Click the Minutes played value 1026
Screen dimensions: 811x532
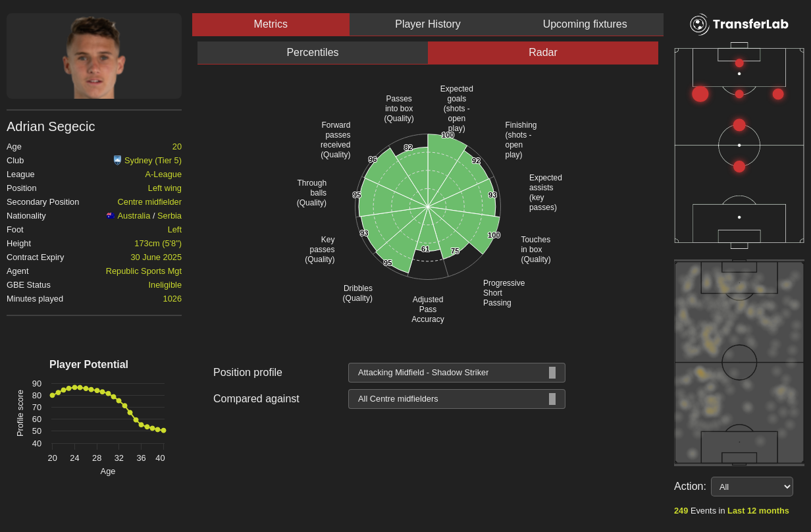pyautogui.click(x=172, y=299)
